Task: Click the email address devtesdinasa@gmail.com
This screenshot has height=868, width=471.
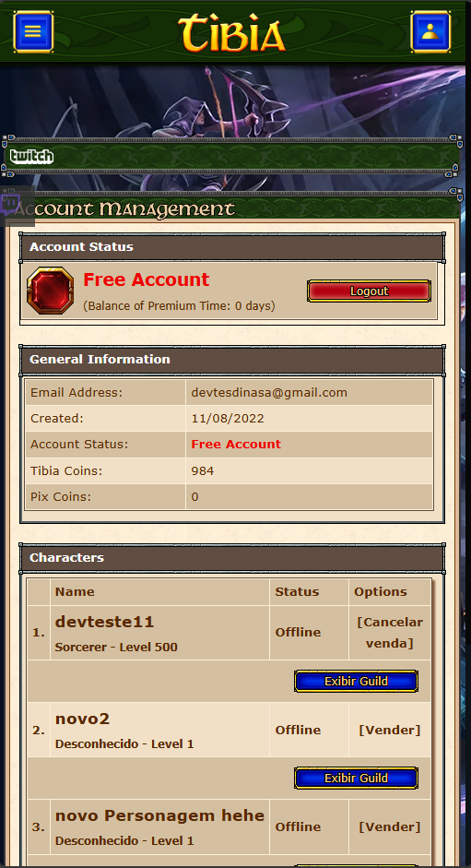Action: tap(269, 392)
